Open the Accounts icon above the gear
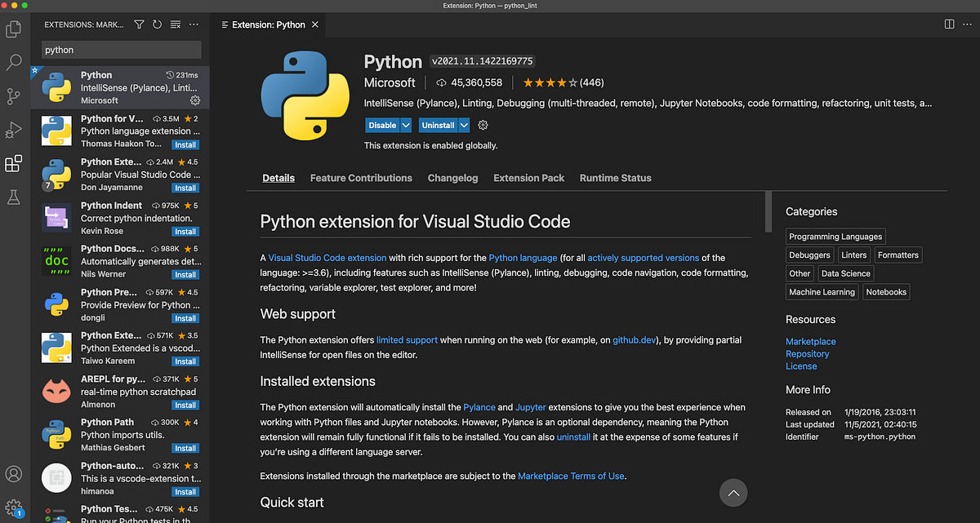The width and height of the screenshot is (980, 523). tap(13, 473)
